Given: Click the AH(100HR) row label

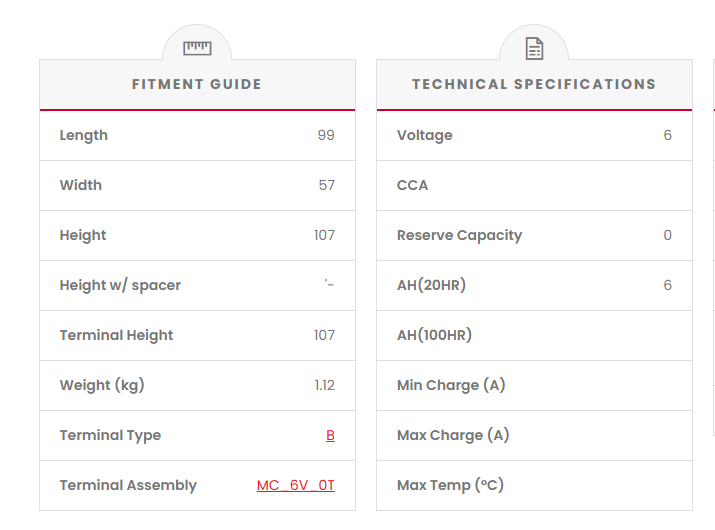Looking at the screenshot, I should [434, 335].
